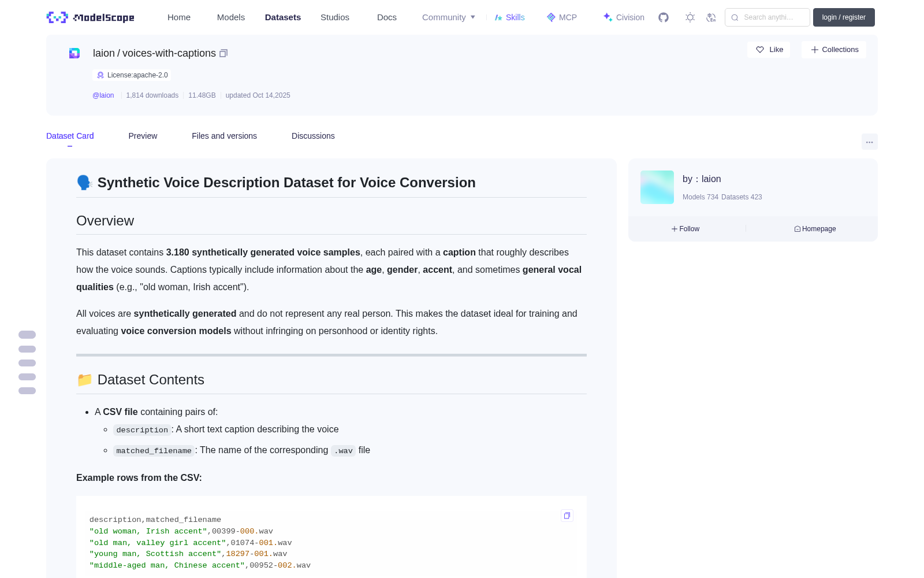The height and width of the screenshot is (578, 924).
Task: Open the Skills section
Action: pyautogui.click(x=509, y=17)
